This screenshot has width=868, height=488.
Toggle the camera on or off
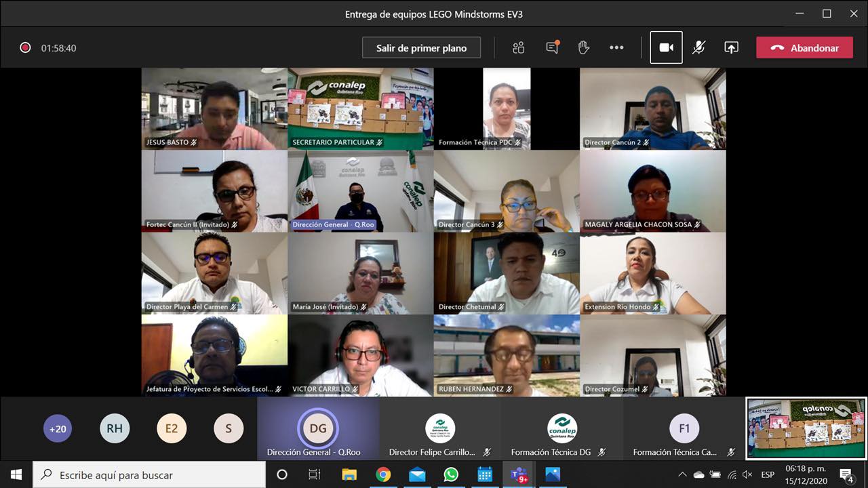(666, 47)
